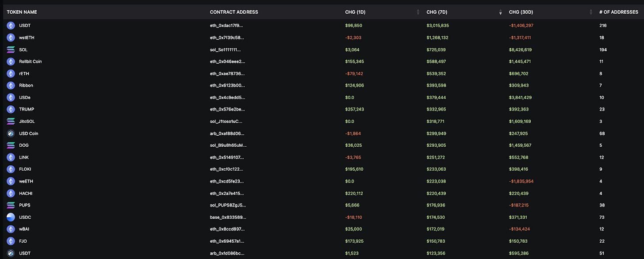This screenshot has height=259, width=644.
Task: Click the TOKEN NAME column header
Action: pyautogui.click(x=22, y=12)
